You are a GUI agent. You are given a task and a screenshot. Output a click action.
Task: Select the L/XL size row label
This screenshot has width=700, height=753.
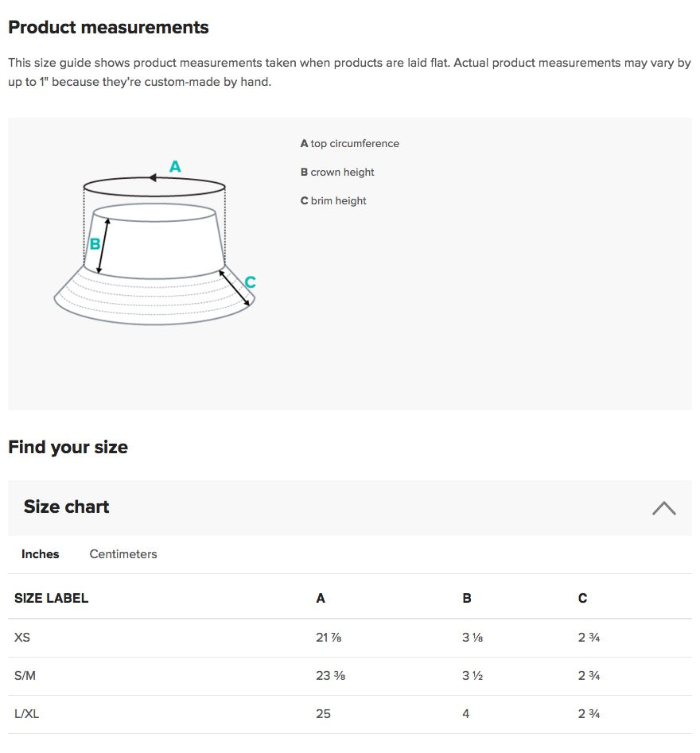pos(27,714)
